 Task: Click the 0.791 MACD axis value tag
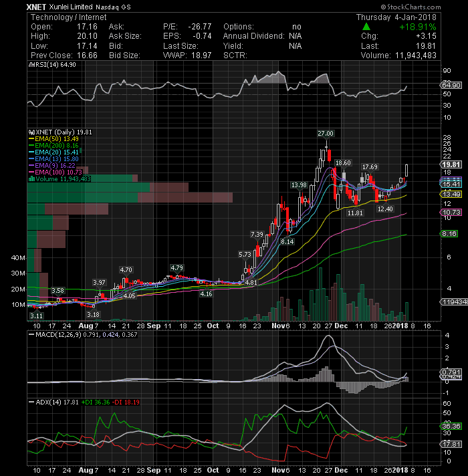pos(451,372)
